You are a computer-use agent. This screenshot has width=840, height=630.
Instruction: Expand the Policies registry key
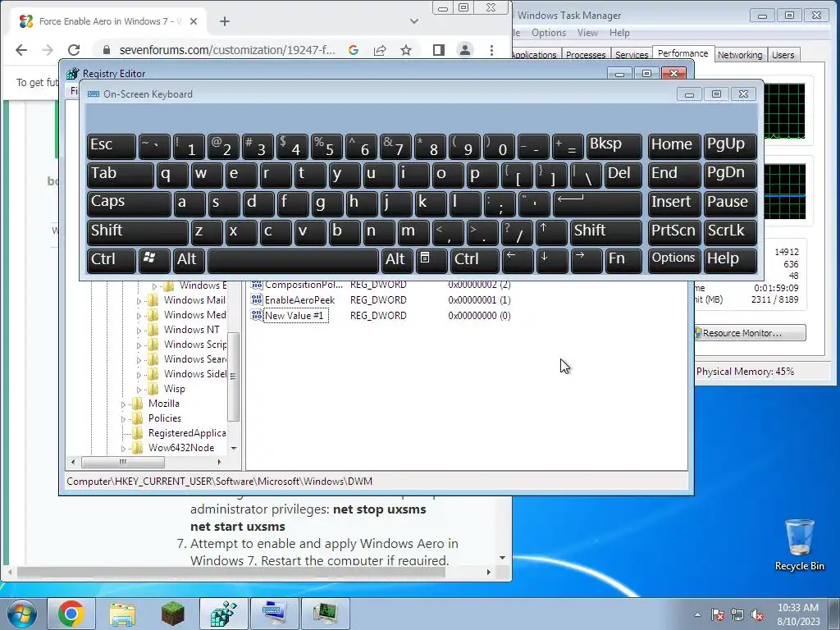pos(123,419)
